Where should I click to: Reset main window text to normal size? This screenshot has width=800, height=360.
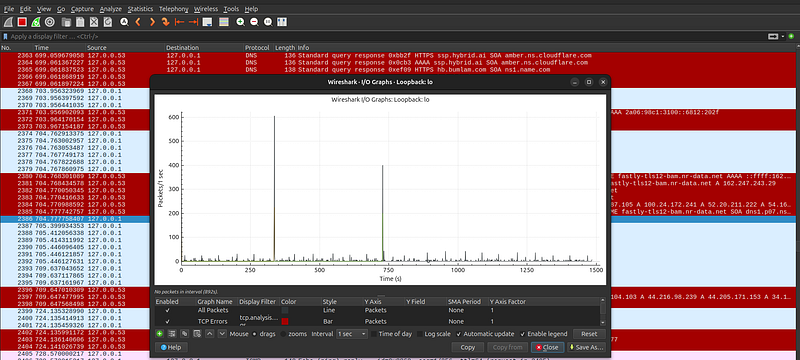[268, 22]
